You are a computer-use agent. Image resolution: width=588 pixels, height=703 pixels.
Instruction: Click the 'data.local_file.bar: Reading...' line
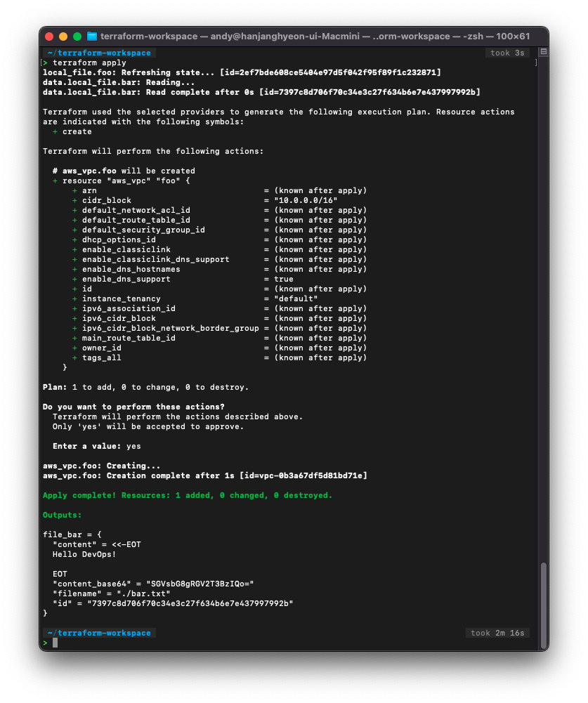click(119, 82)
